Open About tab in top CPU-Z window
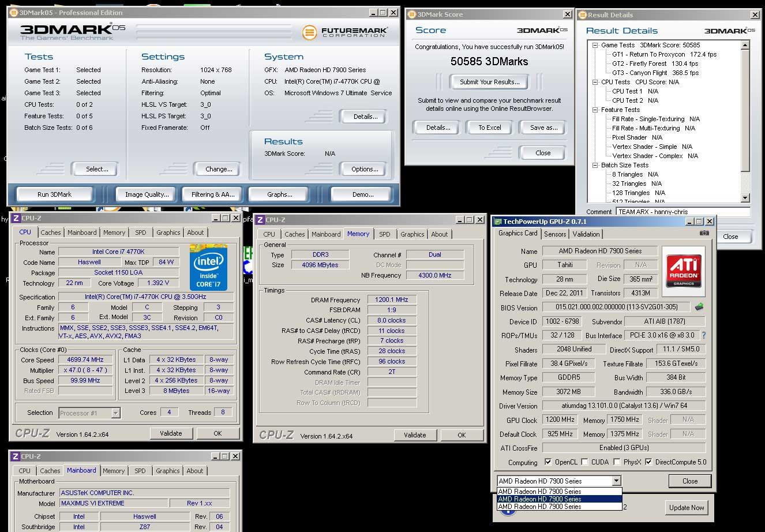765x532 pixels. 196,233
